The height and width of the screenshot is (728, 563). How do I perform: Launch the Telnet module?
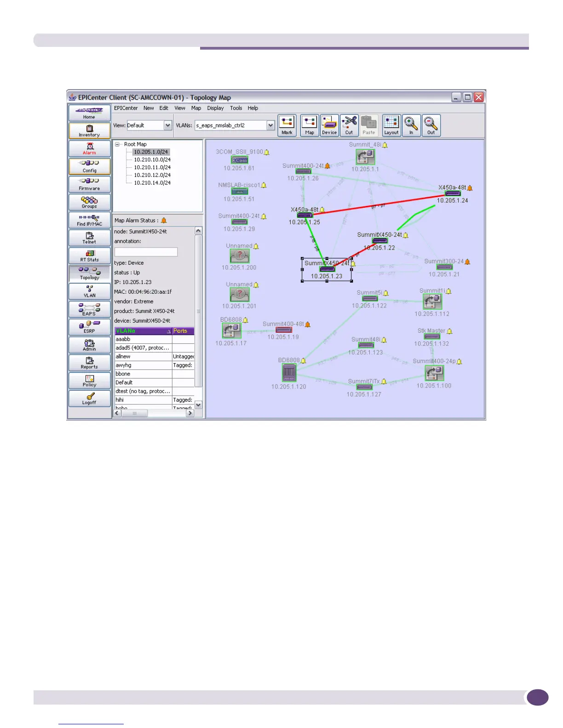[x=89, y=238]
